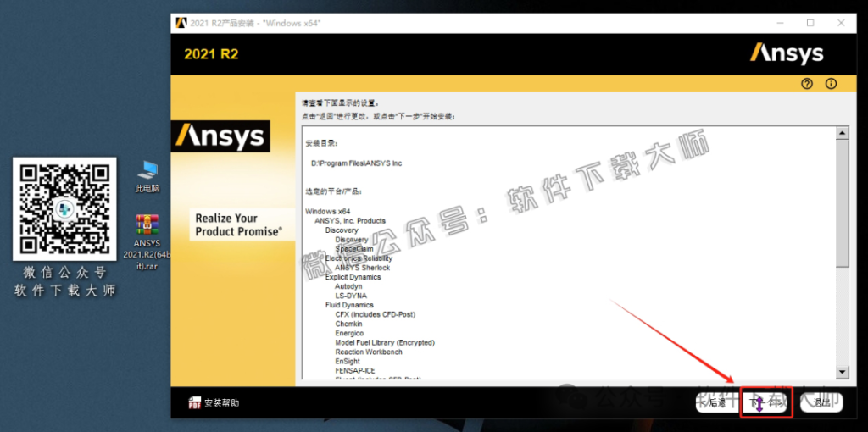Click the Autodyn entry
The height and width of the screenshot is (432, 868).
[350, 286]
